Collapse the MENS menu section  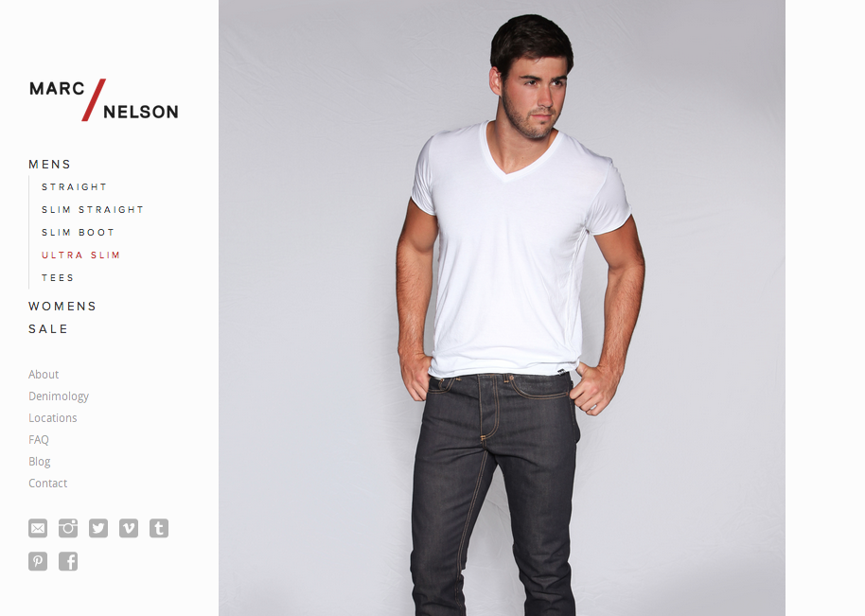[49, 165]
